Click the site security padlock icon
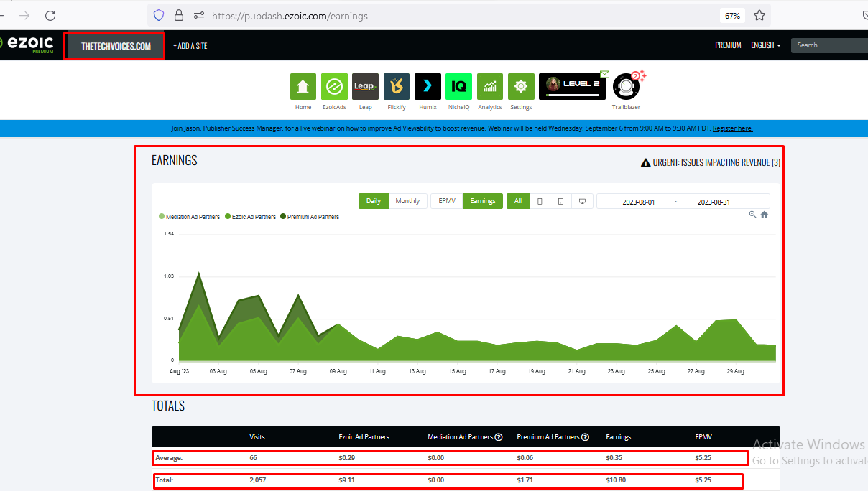The height and width of the screenshot is (491, 868). [179, 15]
